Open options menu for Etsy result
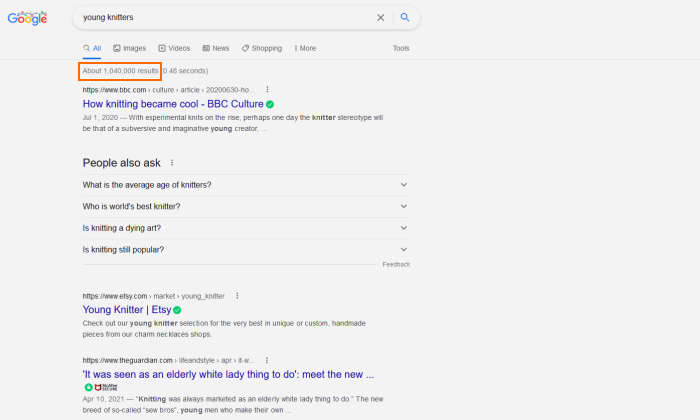The width and height of the screenshot is (700, 420). coord(237,296)
